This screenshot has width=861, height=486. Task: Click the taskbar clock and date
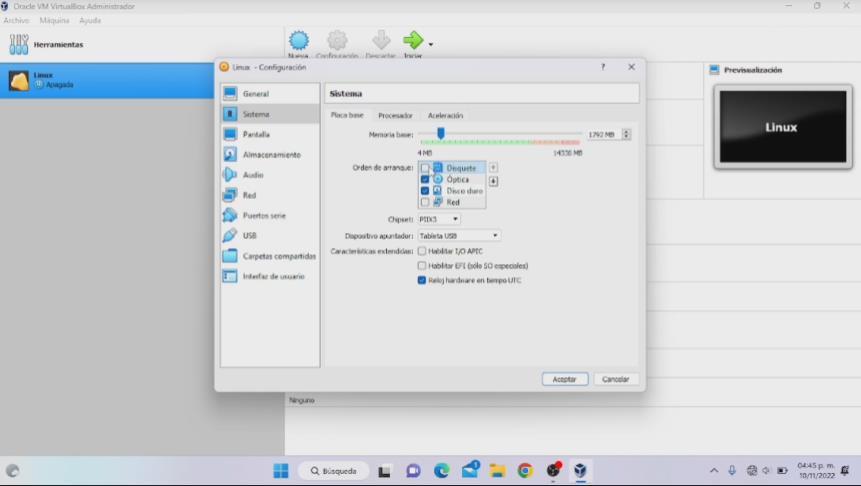tap(816, 471)
